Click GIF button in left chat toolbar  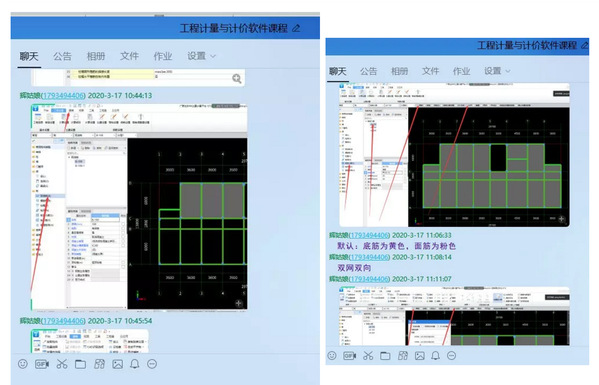pos(42,364)
